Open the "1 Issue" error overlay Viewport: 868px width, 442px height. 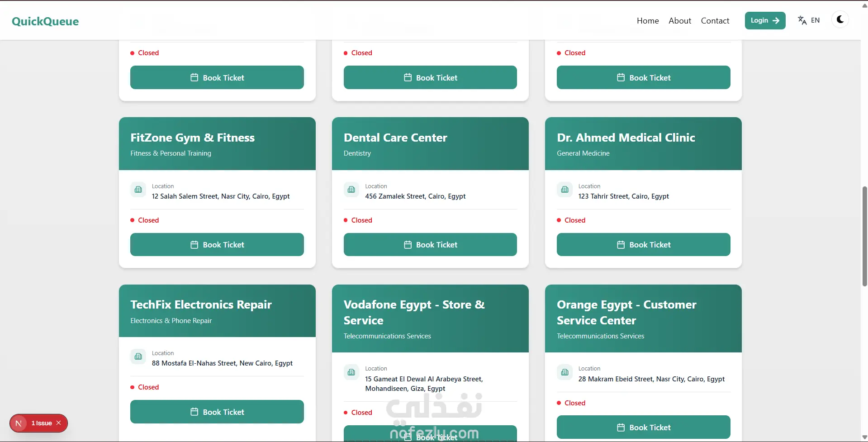pos(42,423)
